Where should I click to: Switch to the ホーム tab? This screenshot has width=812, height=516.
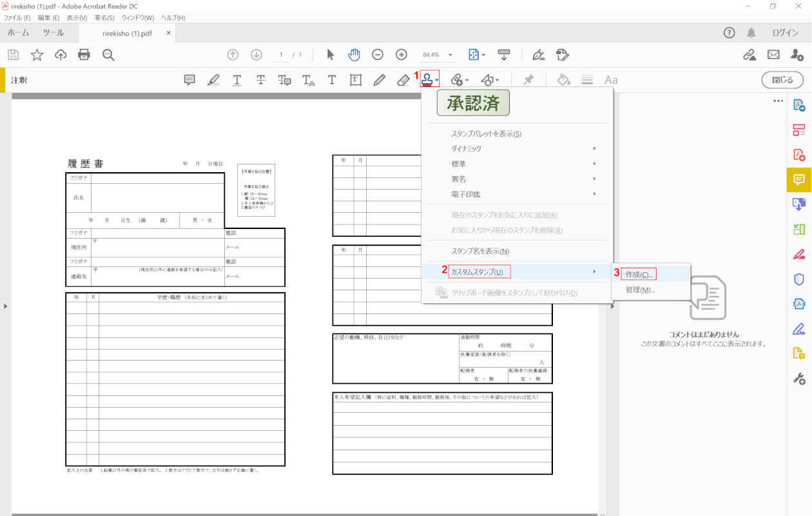18,33
